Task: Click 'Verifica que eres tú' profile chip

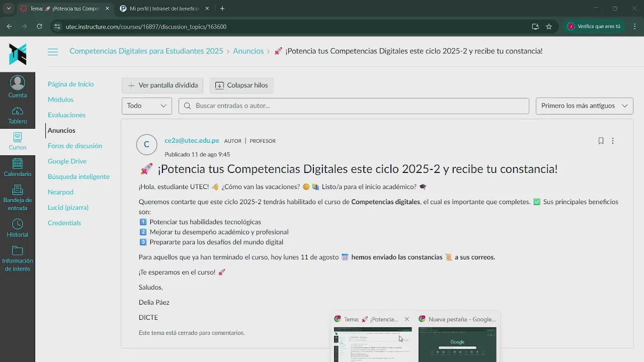Action: (x=594, y=27)
